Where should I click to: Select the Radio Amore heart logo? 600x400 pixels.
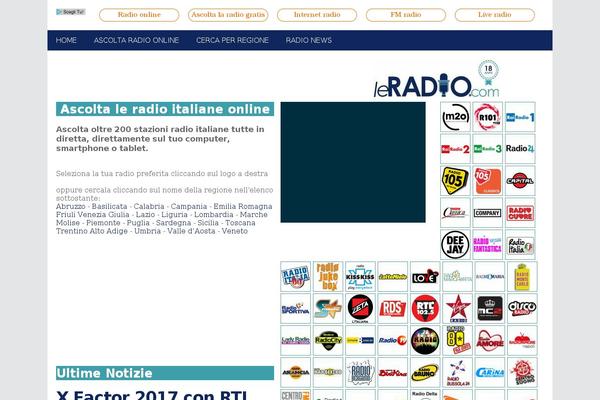(x=490, y=341)
